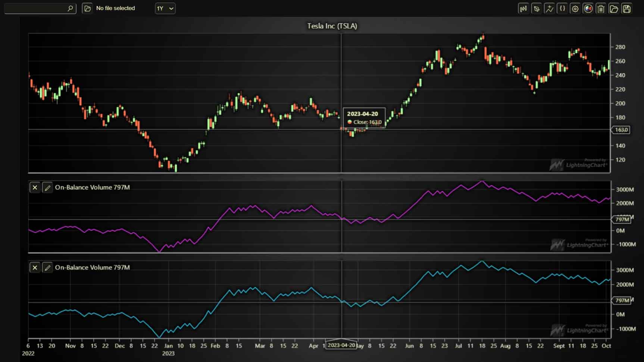Click the add trendline icon

pyautogui.click(x=550, y=9)
